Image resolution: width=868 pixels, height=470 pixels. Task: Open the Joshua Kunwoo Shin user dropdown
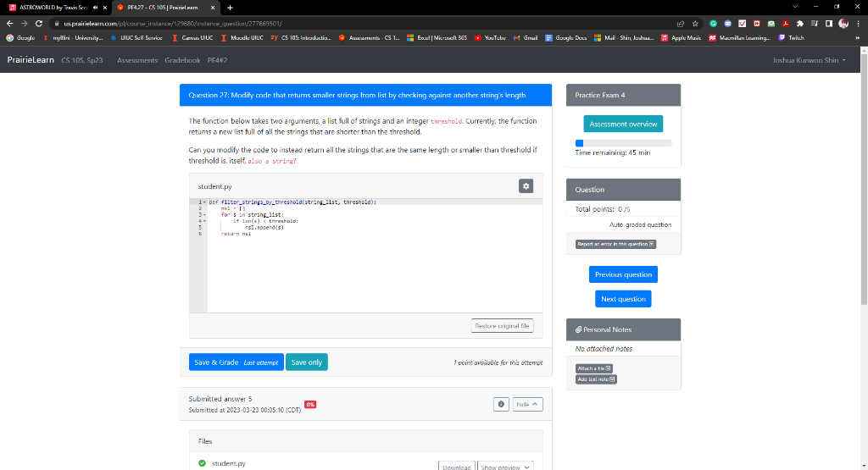pos(809,60)
